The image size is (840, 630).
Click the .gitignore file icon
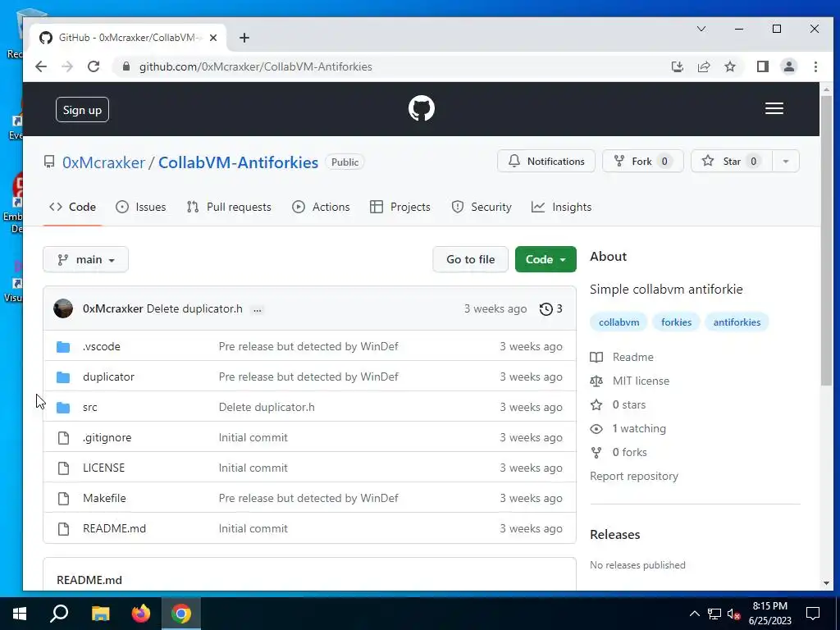click(63, 438)
